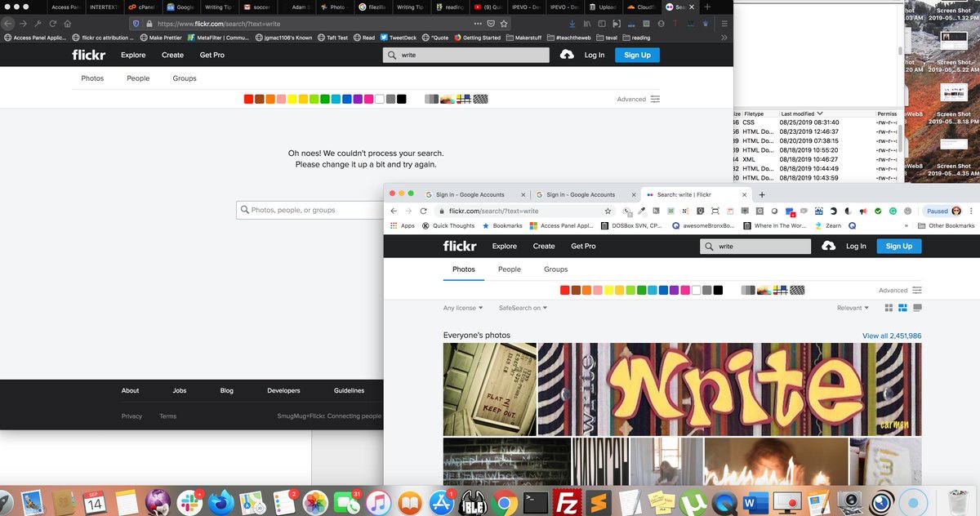This screenshot has width=980, height=516.
Task: Reload the page in Firefox
Action: click(x=53, y=24)
